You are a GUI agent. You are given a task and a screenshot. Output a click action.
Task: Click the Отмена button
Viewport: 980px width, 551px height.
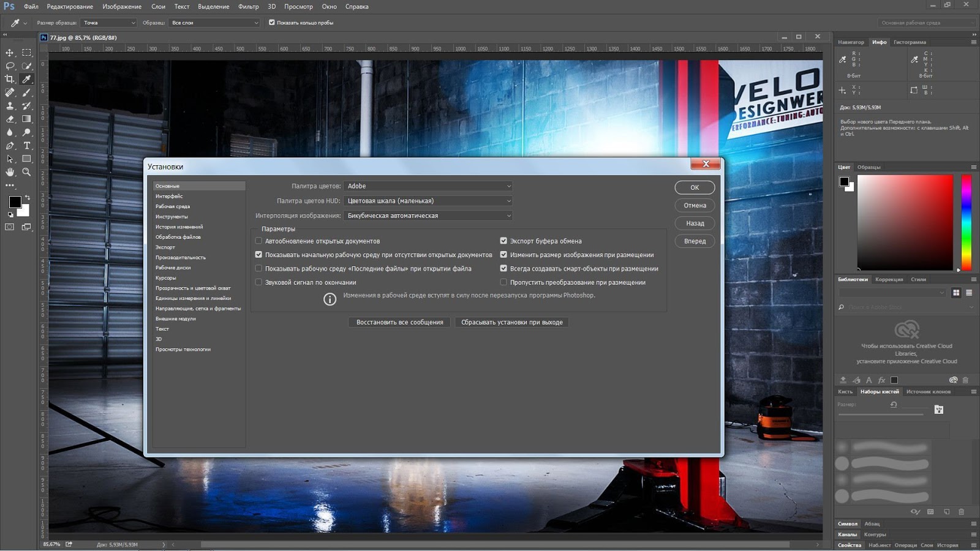click(x=695, y=206)
